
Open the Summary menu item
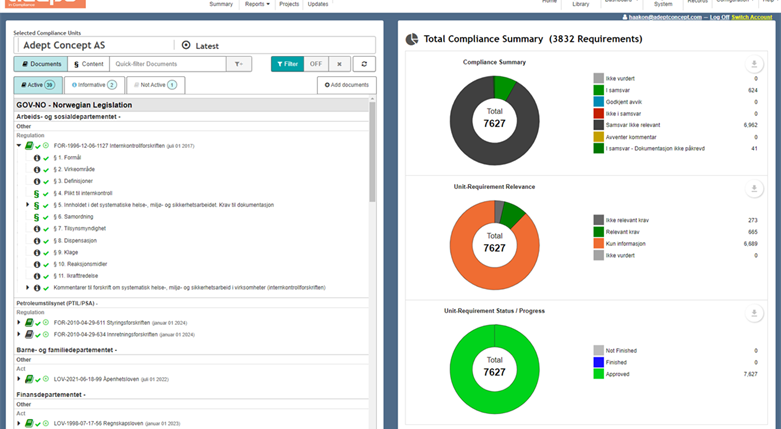pos(221,4)
